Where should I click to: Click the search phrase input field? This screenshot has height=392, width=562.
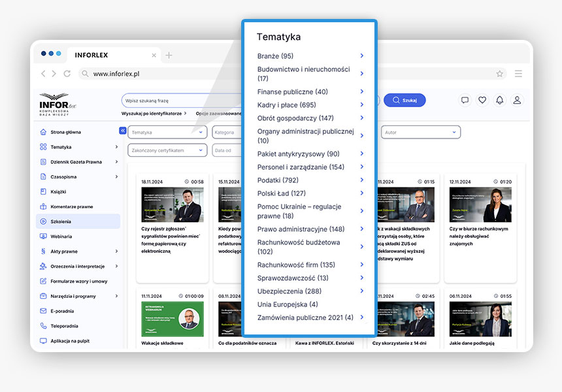183,101
